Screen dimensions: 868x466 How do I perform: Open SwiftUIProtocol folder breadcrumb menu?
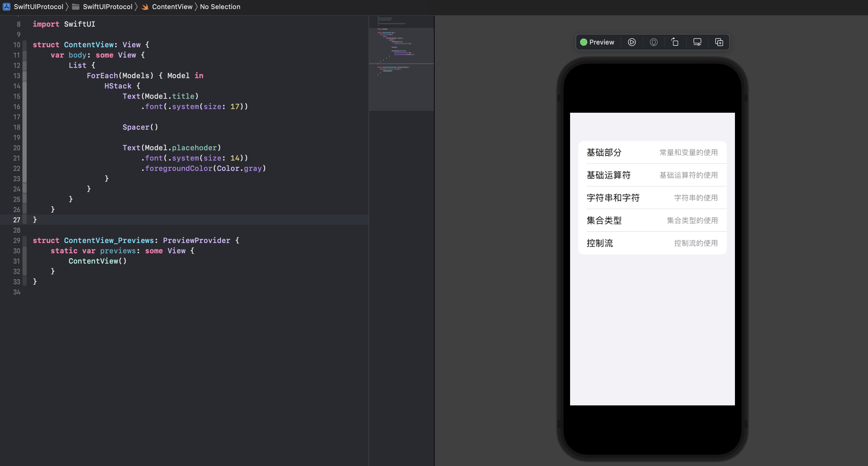click(x=107, y=7)
